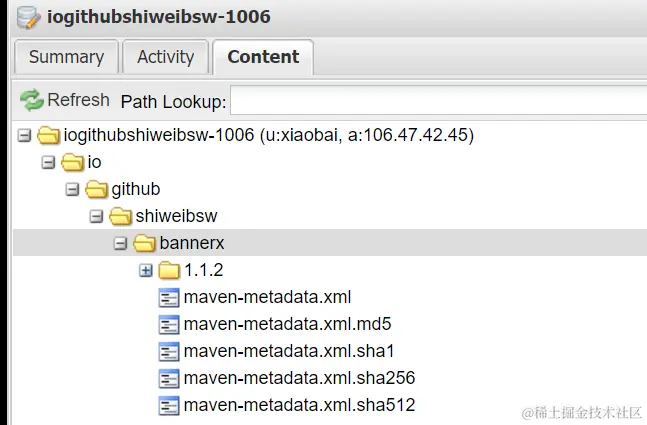Viewport: 647px width, 425px height.
Task: Click the maven-metadata.xml.sha256 file icon
Action: 169,378
